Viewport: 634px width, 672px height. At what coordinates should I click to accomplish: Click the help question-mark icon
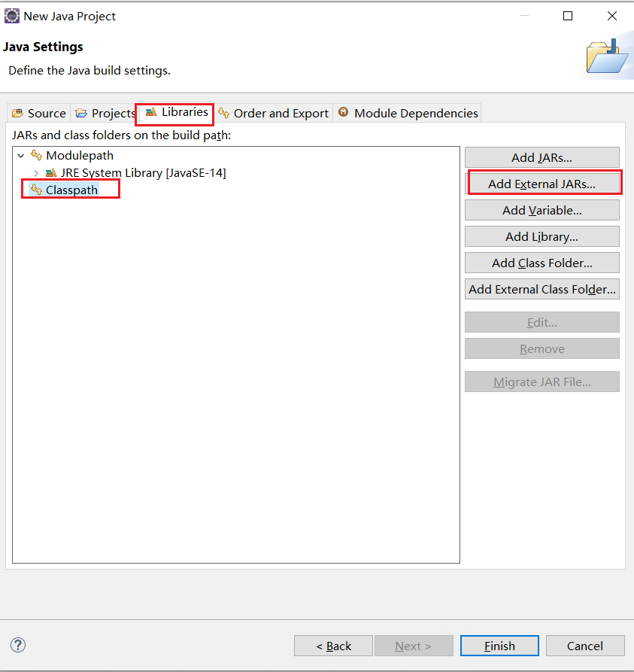(17, 645)
